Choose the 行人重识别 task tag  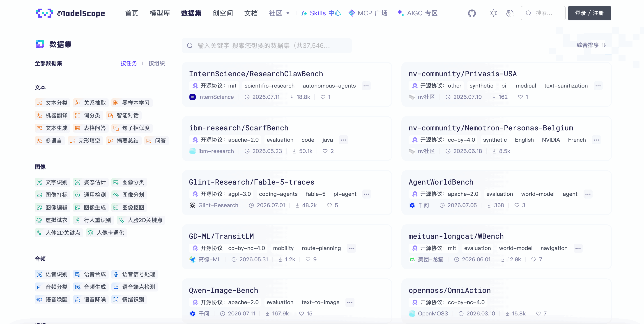point(94,220)
